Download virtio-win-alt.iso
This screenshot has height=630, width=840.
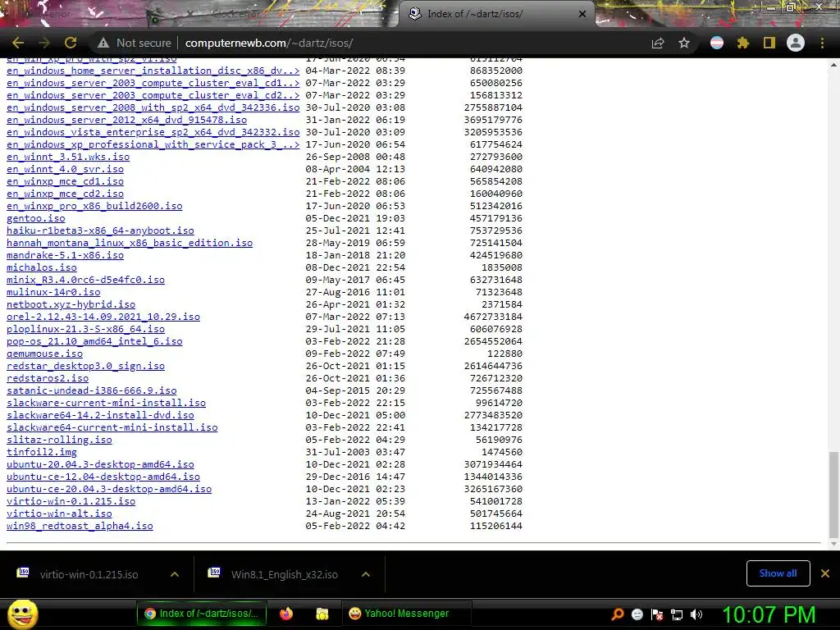click(59, 514)
